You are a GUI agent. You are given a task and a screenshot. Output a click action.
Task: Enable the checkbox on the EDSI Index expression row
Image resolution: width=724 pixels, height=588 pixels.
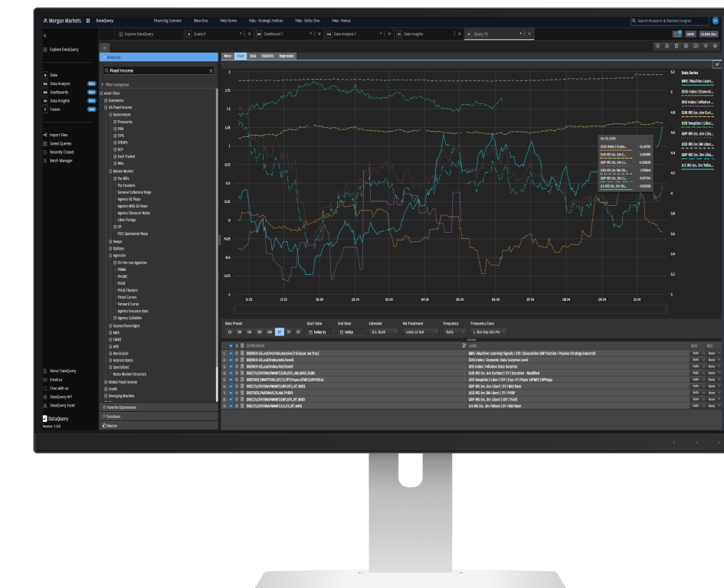coord(231,361)
